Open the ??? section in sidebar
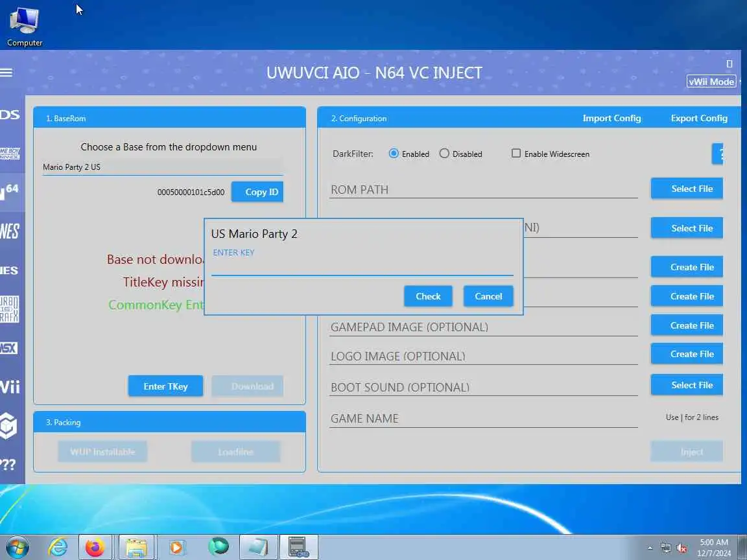This screenshot has height=560, width=747. tap(8, 464)
